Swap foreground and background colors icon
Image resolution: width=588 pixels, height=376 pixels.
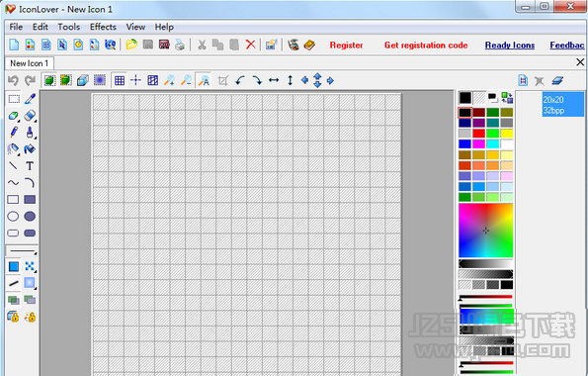(x=507, y=98)
